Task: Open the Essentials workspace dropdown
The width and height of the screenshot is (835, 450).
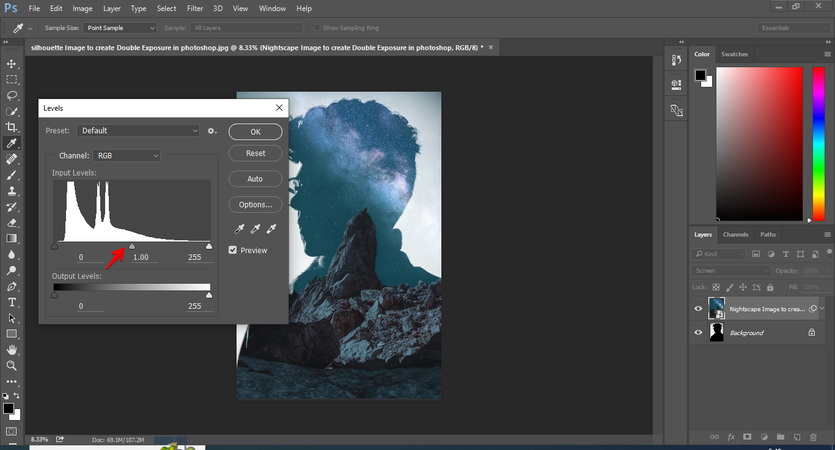Action: click(793, 28)
